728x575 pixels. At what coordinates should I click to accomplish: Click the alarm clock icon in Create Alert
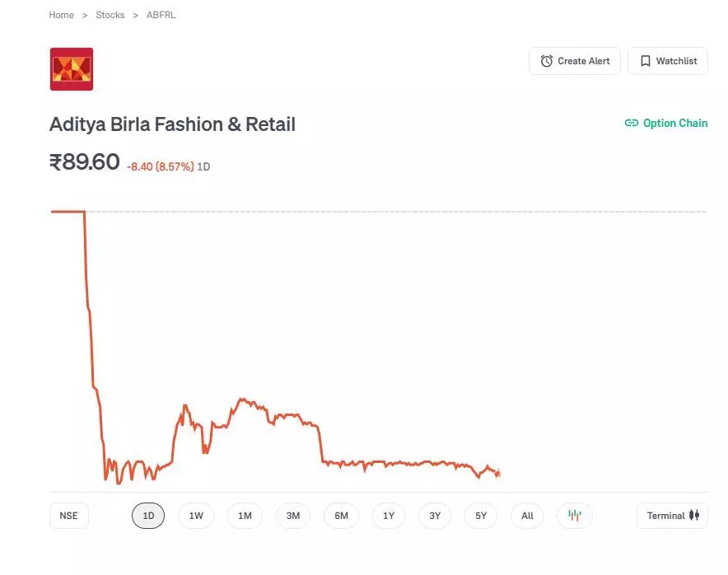[547, 61]
